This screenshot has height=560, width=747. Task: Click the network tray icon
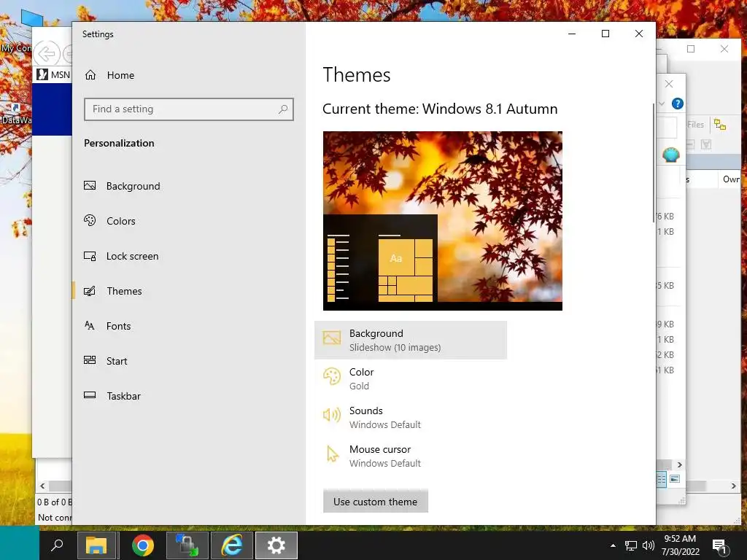631,545
